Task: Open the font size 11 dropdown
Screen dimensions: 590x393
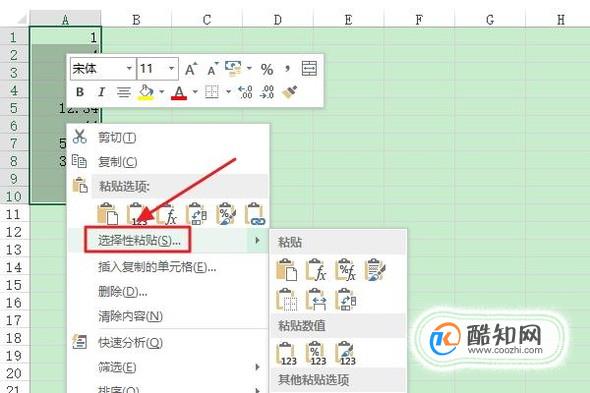Action: click(171, 69)
